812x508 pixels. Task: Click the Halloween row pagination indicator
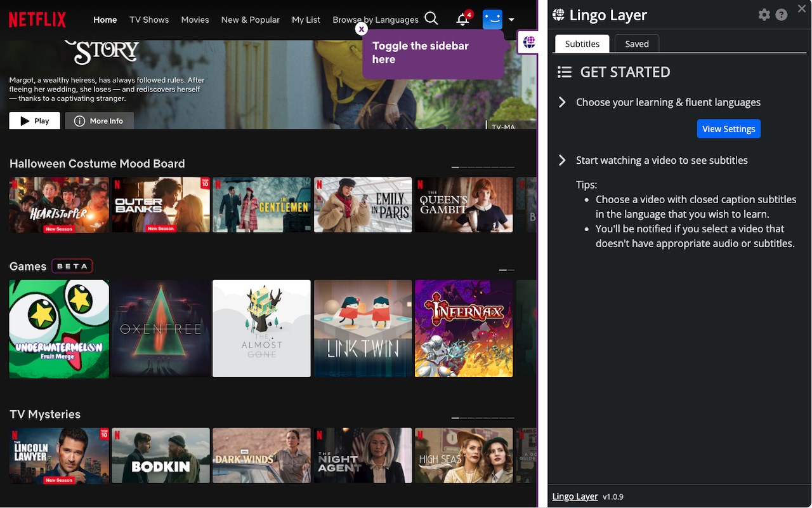pyautogui.click(x=483, y=167)
